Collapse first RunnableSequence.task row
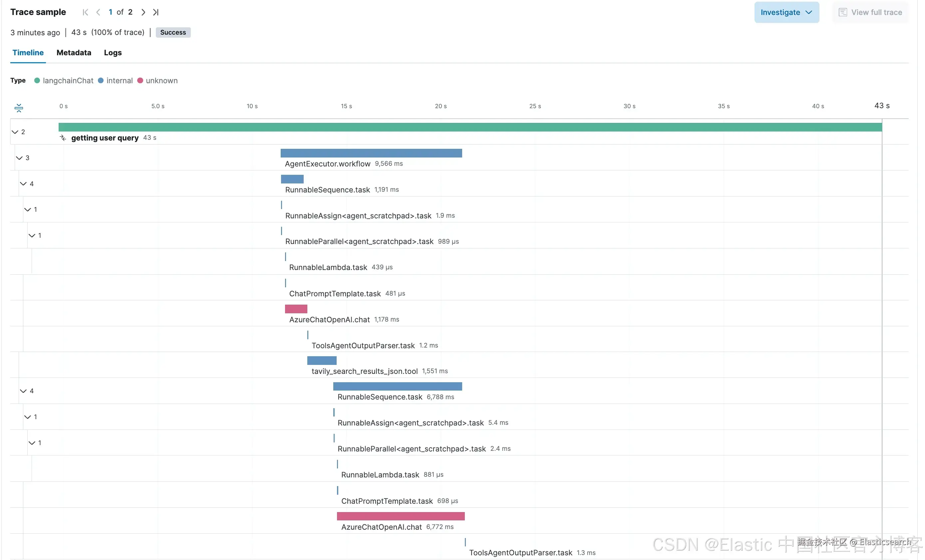Image resolution: width=925 pixels, height=560 pixels. [23, 183]
